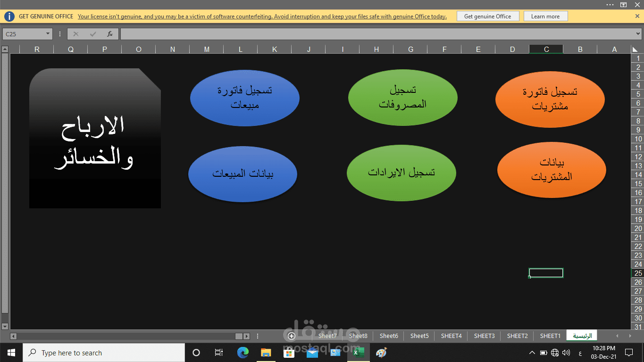
Task: Click the Type here to search box
Action: pyautogui.click(x=104, y=353)
